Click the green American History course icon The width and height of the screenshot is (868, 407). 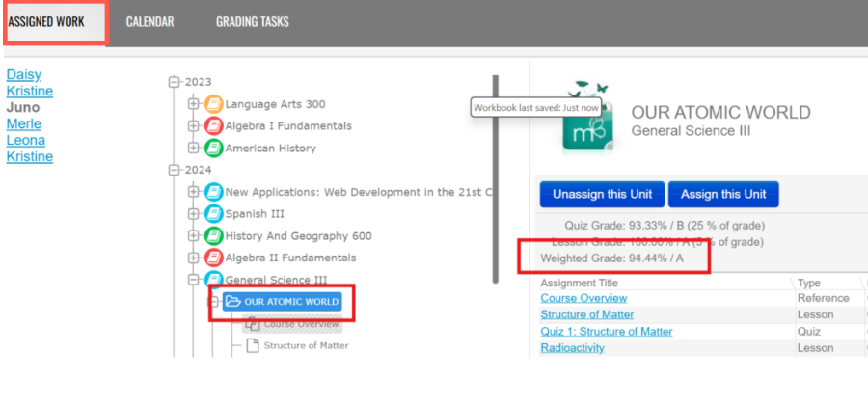[x=214, y=149]
